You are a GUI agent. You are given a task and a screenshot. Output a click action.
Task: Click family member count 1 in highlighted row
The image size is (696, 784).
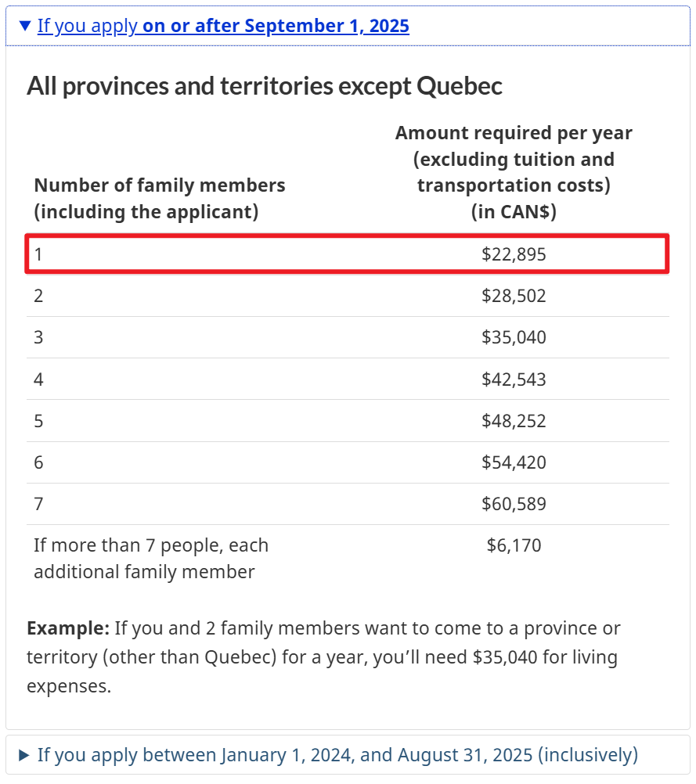click(x=38, y=254)
